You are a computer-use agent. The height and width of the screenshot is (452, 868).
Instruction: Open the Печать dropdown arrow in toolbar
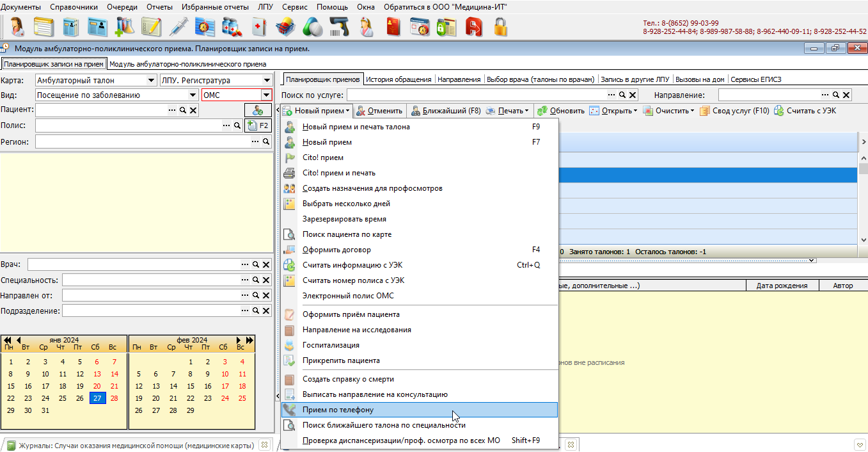point(526,111)
